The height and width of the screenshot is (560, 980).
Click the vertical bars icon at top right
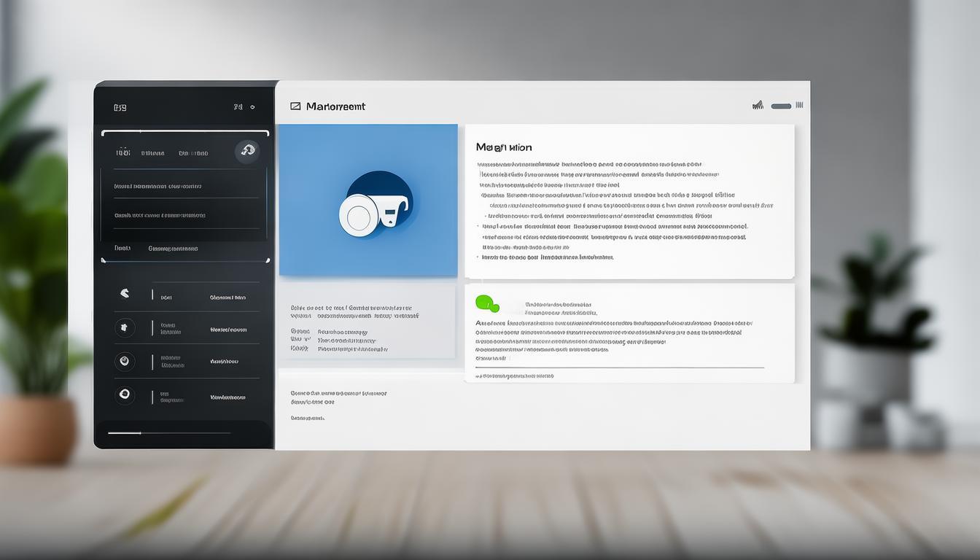tap(799, 106)
